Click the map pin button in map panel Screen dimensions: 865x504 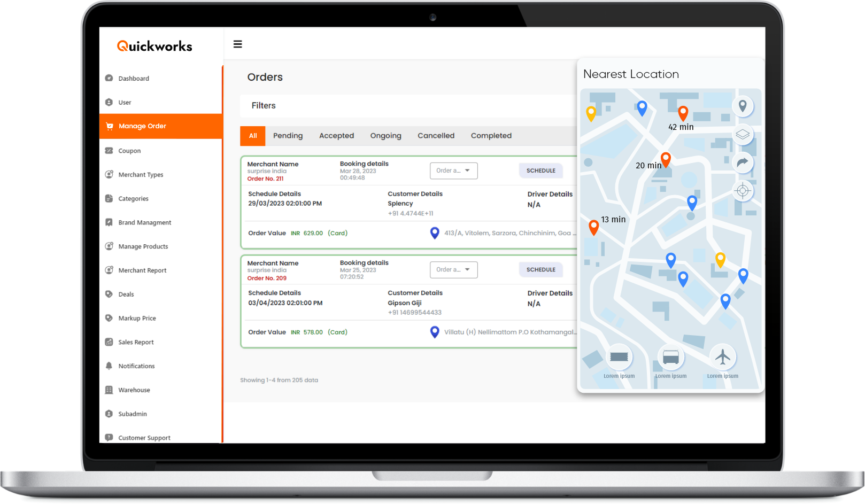coord(742,106)
